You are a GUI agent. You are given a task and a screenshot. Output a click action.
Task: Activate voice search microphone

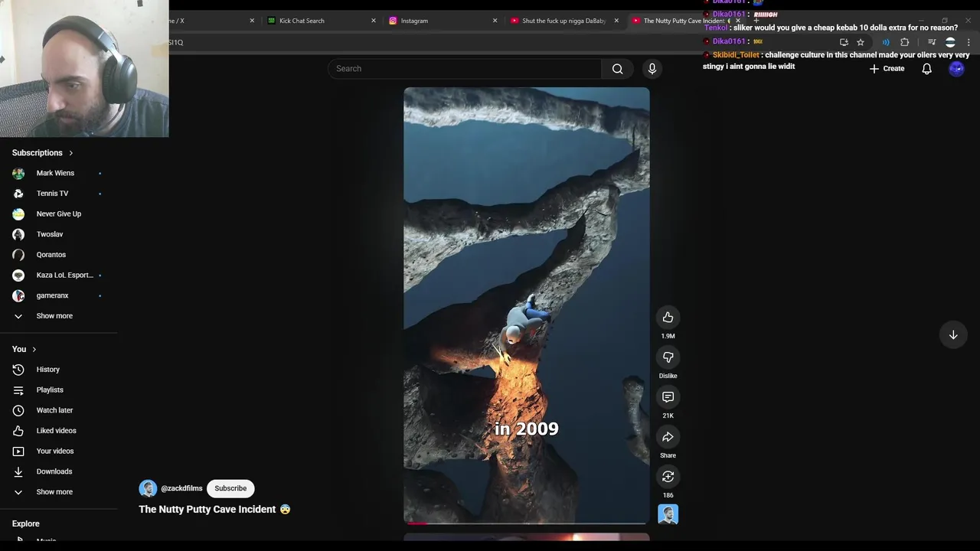tap(652, 69)
